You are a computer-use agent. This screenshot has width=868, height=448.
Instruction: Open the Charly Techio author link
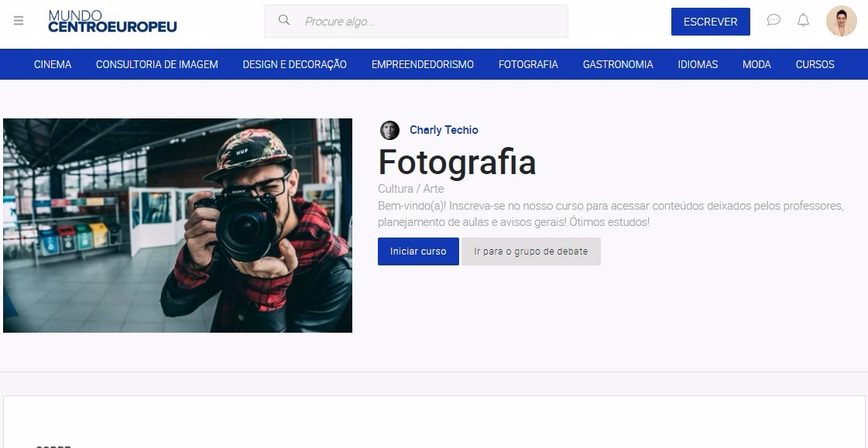coord(444,130)
